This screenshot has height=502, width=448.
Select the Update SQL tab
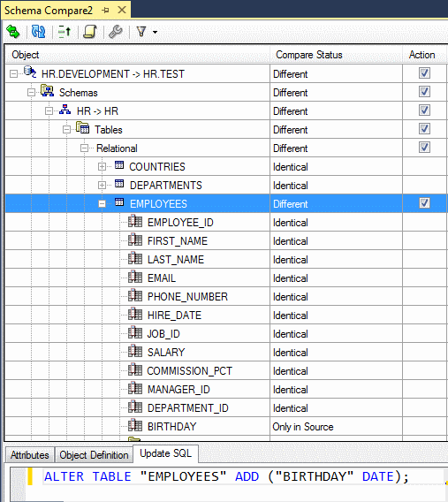point(166,453)
